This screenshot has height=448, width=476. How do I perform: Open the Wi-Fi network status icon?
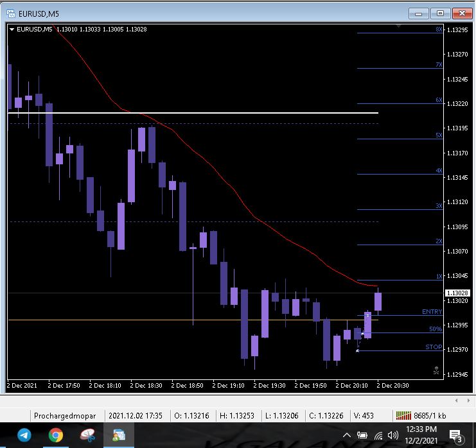[378, 436]
